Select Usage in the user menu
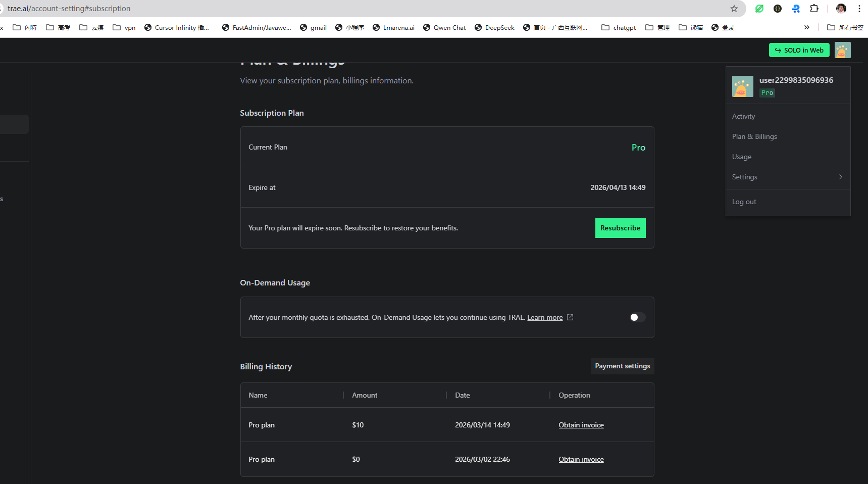The height and width of the screenshot is (484, 868). click(741, 157)
